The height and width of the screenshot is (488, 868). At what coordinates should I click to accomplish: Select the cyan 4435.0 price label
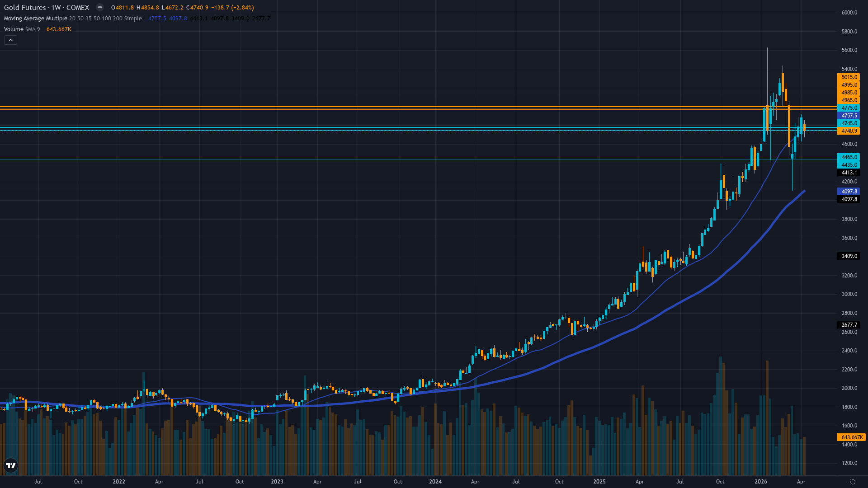pyautogui.click(x=849, y=165)
